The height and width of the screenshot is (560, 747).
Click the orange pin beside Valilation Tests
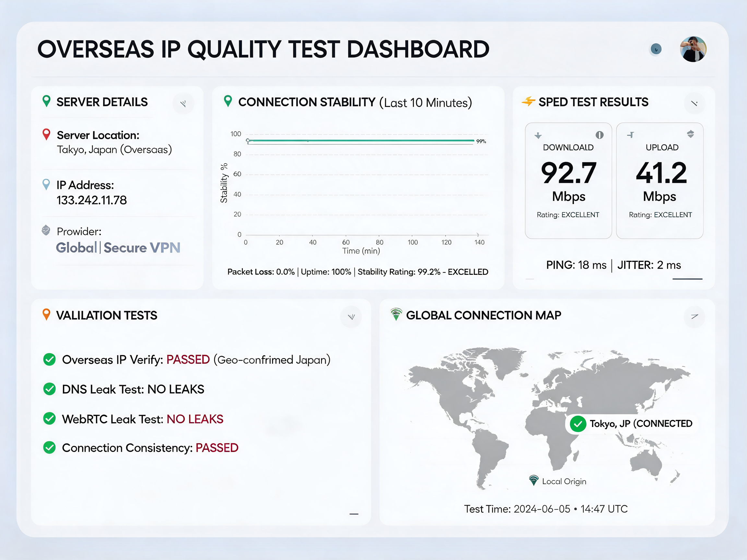coord(46,314)
